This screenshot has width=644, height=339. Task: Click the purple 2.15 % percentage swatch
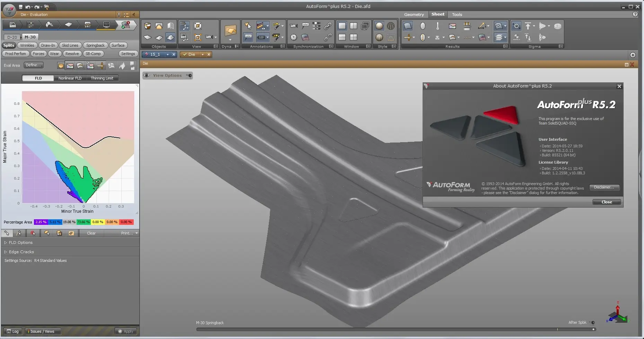click(x=41, y=222)
